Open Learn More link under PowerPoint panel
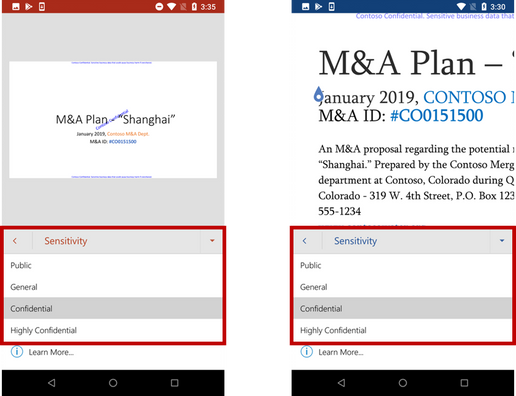Viewport: 516px width, 396px height. [51, 352]
